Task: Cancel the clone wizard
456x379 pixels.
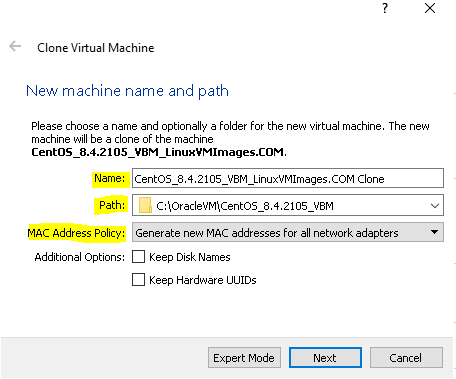Action: [406, 358]
